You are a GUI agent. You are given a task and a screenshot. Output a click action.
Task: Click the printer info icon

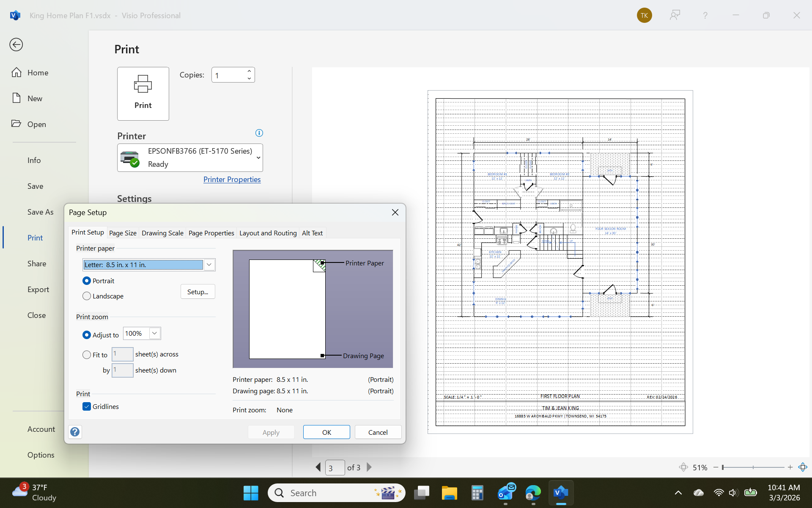259,133
